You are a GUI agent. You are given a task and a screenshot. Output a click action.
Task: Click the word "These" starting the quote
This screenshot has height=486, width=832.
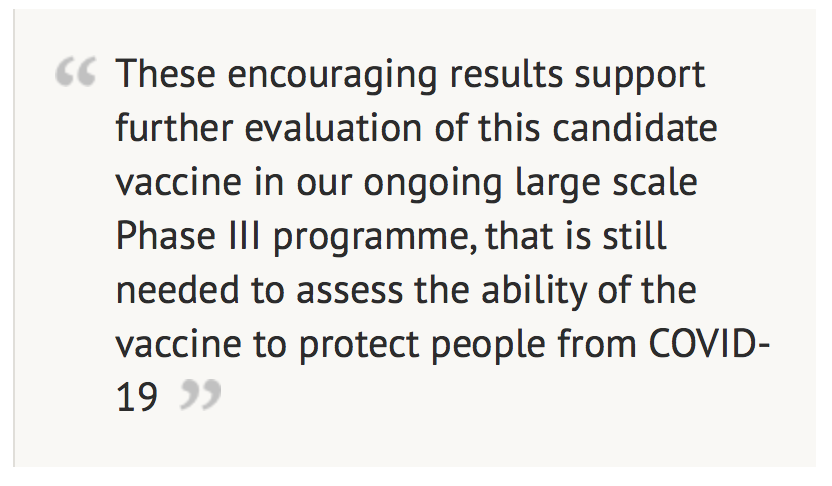point(160,76)
